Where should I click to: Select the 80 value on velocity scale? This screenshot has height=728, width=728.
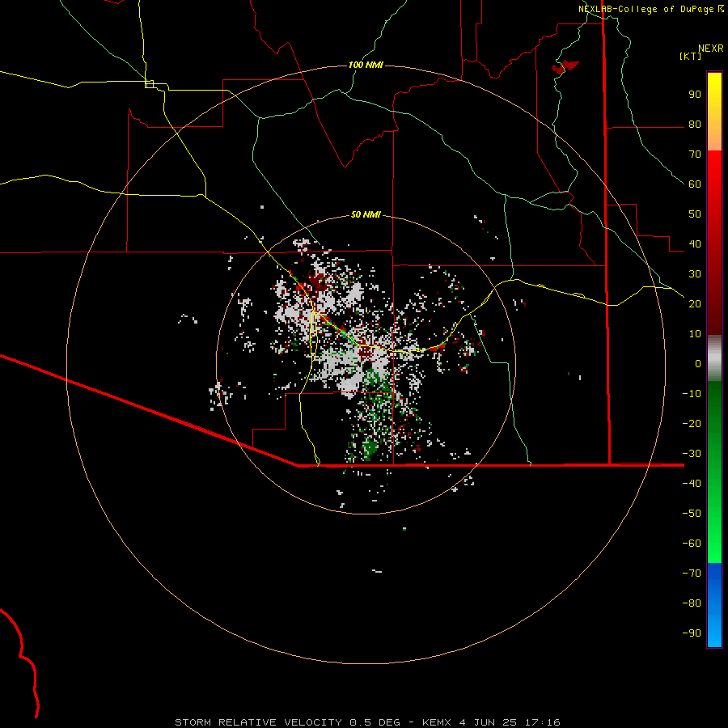coord(695,125)
